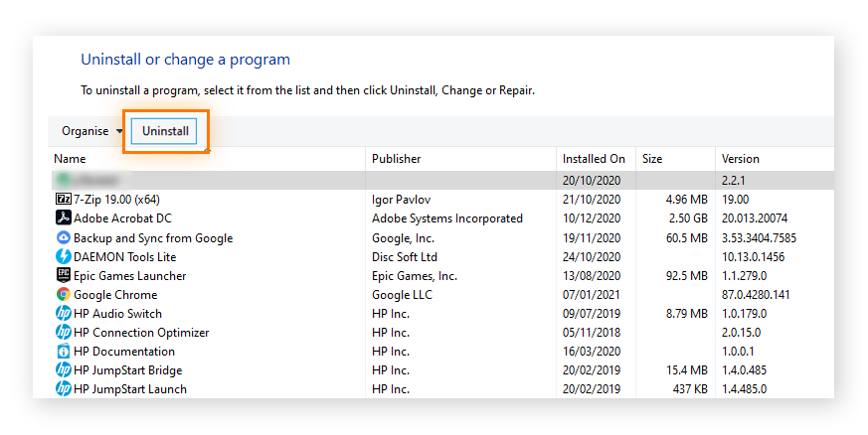The width and height of the screenshot is (868, 435).
Task: Click version 87.0.4280.141
Action: 756,295
